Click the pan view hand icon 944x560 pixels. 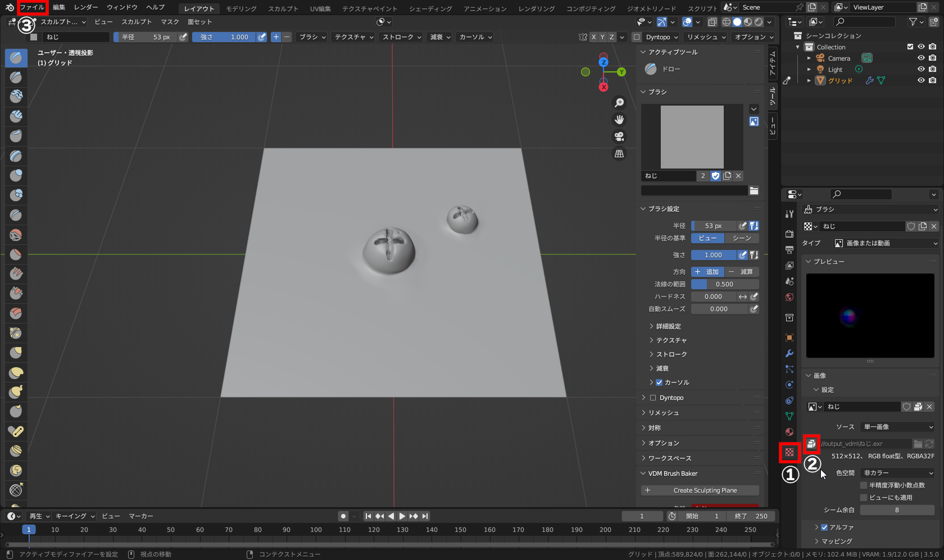point(619,120)
